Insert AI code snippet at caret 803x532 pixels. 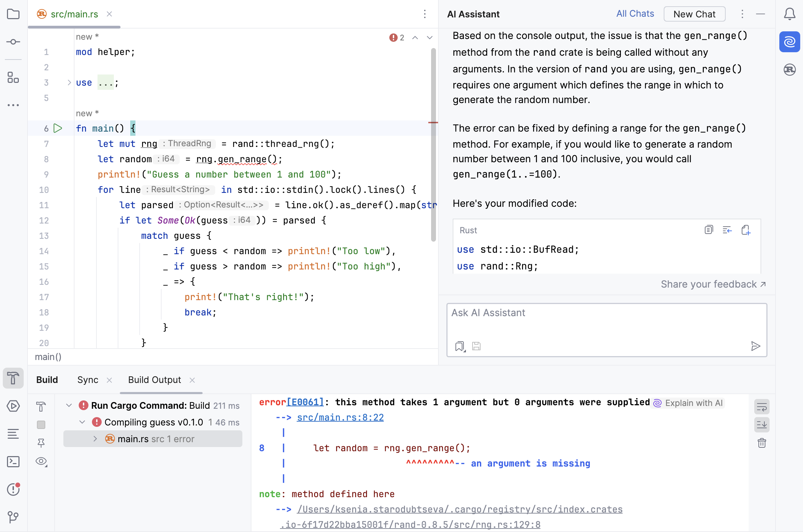click(x=727, y=230)
